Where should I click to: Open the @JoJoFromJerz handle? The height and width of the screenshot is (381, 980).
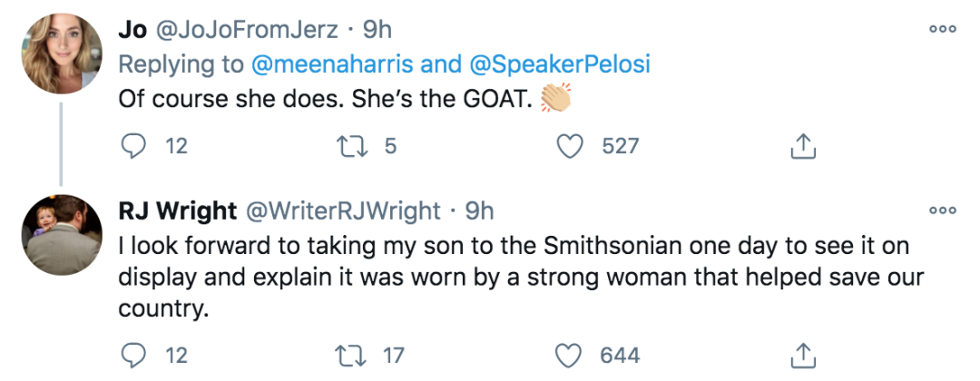pyautogui.click(x=245, y=29)
